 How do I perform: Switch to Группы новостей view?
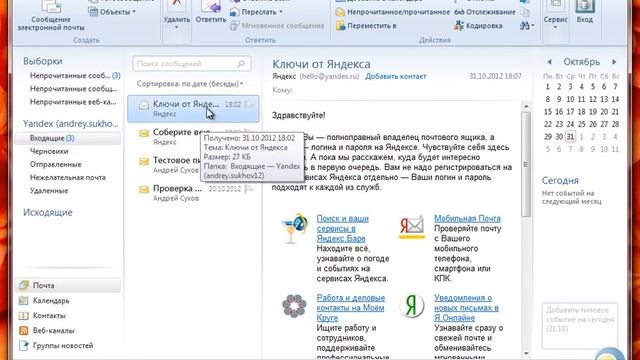point(56,346)
